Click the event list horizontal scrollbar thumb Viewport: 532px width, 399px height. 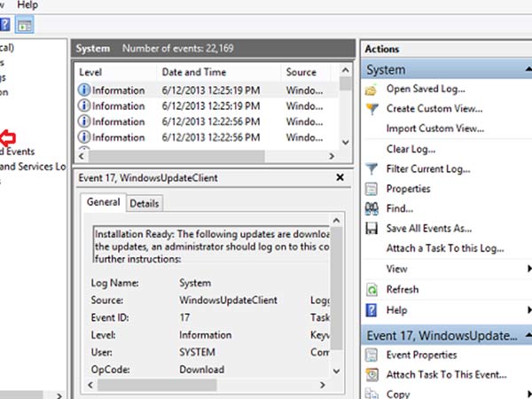(176, 156)
